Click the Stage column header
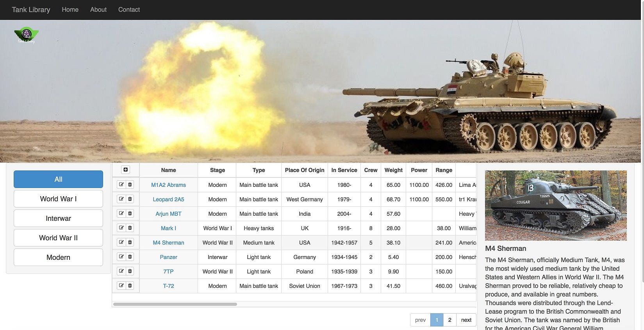 click(x=218, y=170)
